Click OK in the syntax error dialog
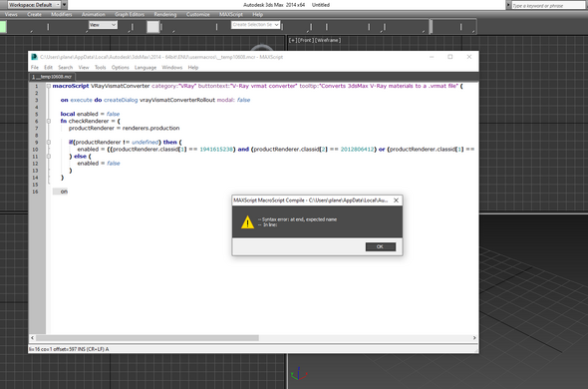 tap(381, 246)
